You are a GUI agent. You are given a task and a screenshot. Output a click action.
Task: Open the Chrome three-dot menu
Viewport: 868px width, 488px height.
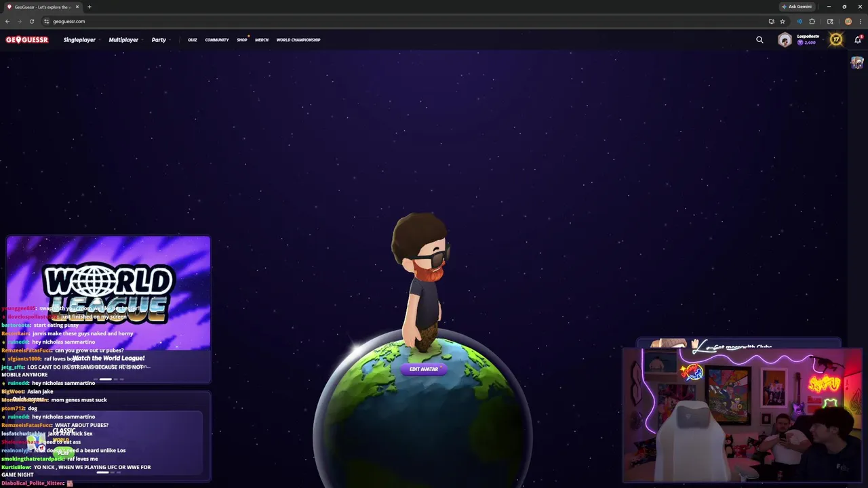(x=860, y=21)
